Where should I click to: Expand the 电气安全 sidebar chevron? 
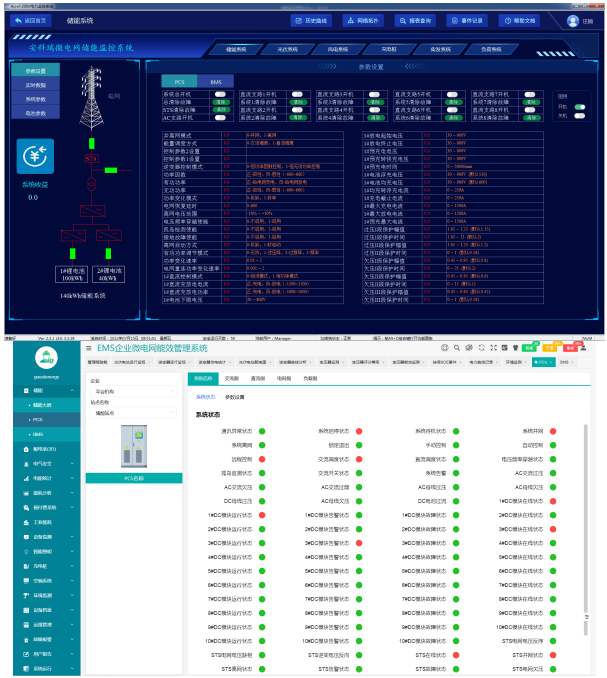click(72, 464)
